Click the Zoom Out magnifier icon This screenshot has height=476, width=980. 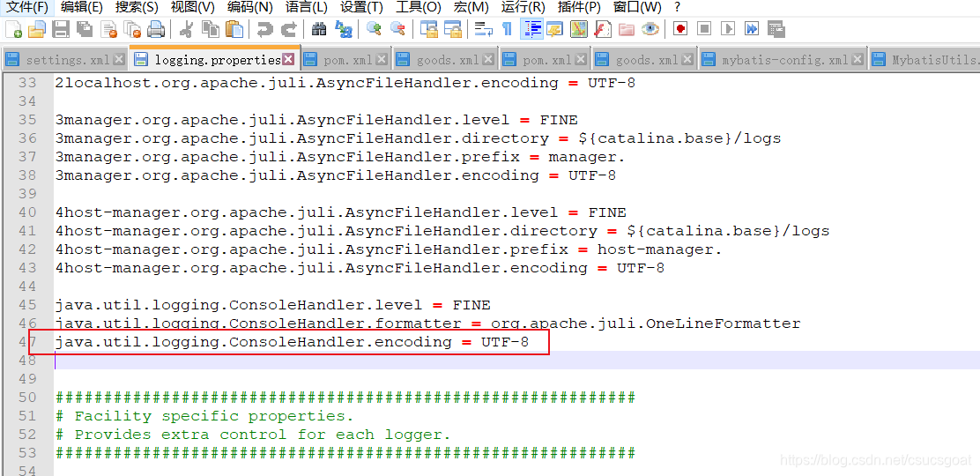(x=397, y=29)
